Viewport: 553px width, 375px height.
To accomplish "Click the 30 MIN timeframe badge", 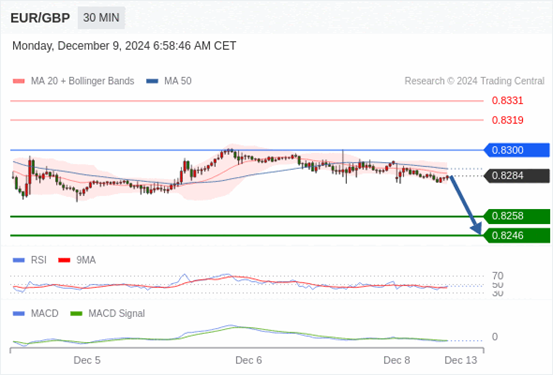I will coord(101,18).
